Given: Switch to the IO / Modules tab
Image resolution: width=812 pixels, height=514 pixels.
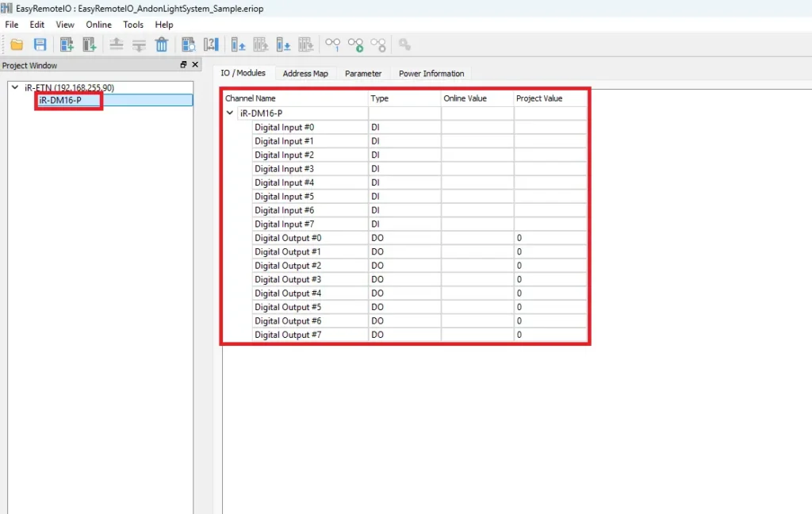Looking at the screenshot, I should click(x=243, y=73).
